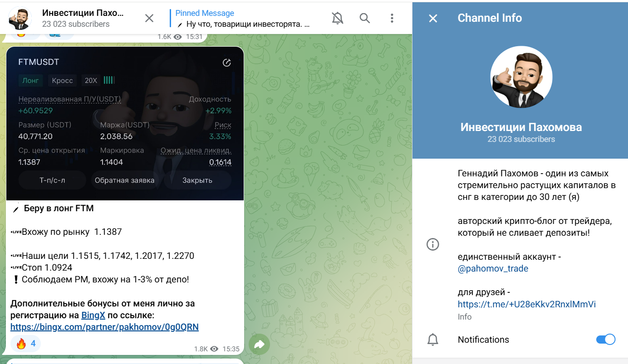This screenshot has height=364, width=628.
Task: Open the three-dot more options menu
Action: coord(392,18)
